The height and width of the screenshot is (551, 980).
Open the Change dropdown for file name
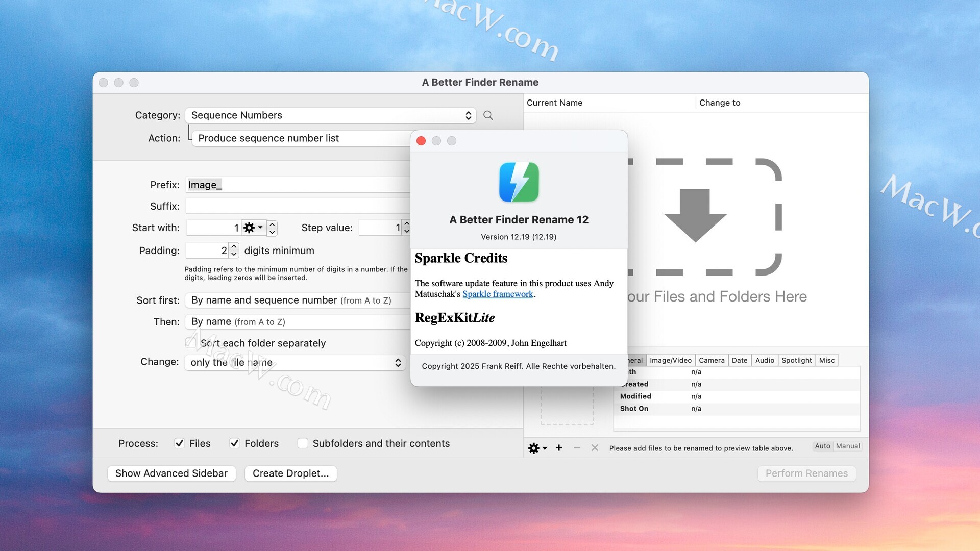(295, 362)
